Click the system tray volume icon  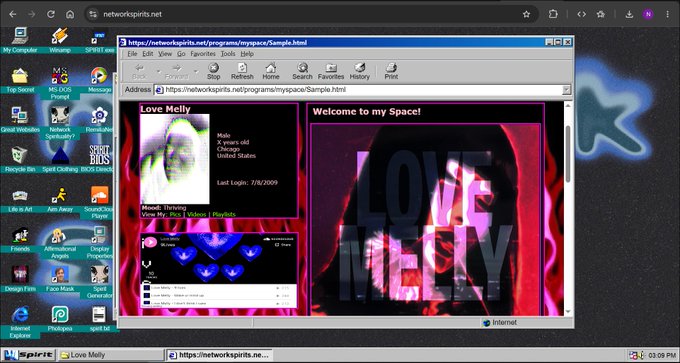(x=641, y=355)
